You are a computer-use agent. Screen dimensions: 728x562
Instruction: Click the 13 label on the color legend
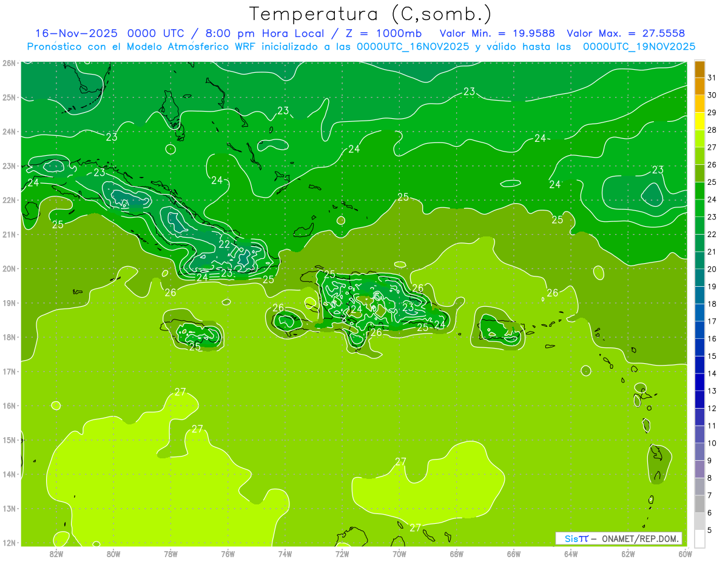(x=712, y=391)
